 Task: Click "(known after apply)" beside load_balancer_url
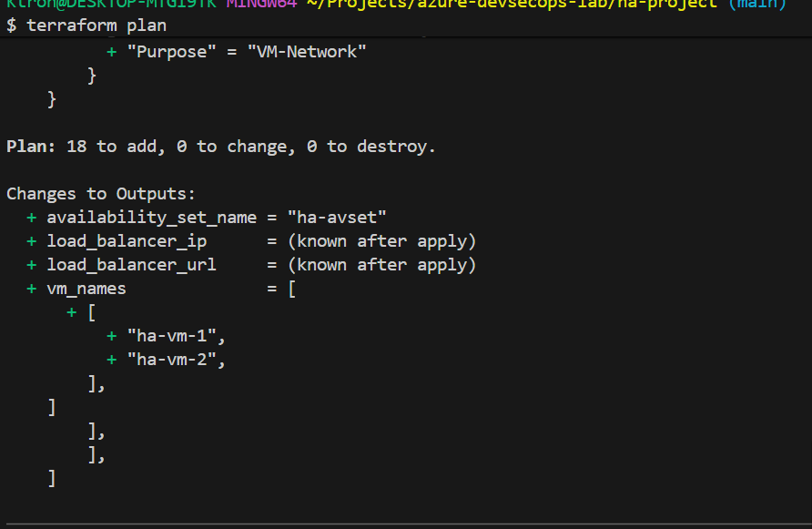[381, 265]
